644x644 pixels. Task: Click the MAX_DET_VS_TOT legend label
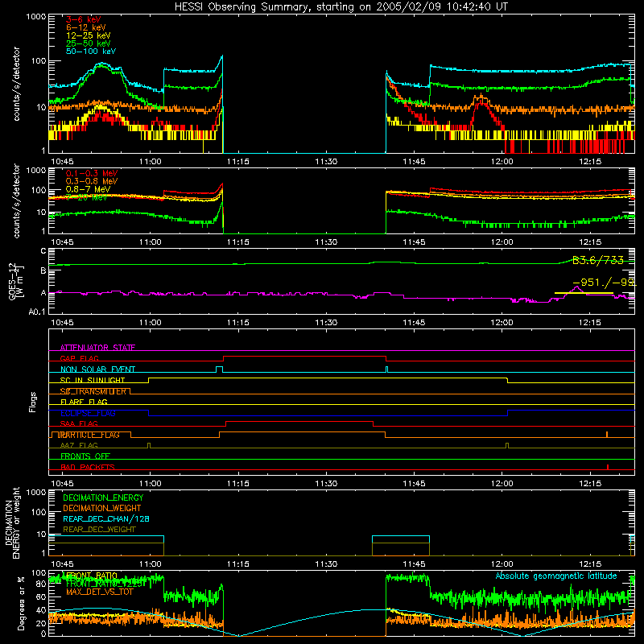coord(100,592)
